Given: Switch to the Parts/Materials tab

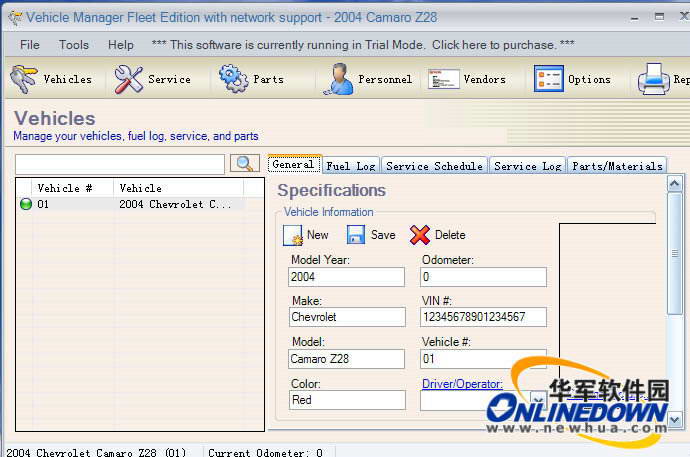Looking at the screenshot, I should (617, 166).
